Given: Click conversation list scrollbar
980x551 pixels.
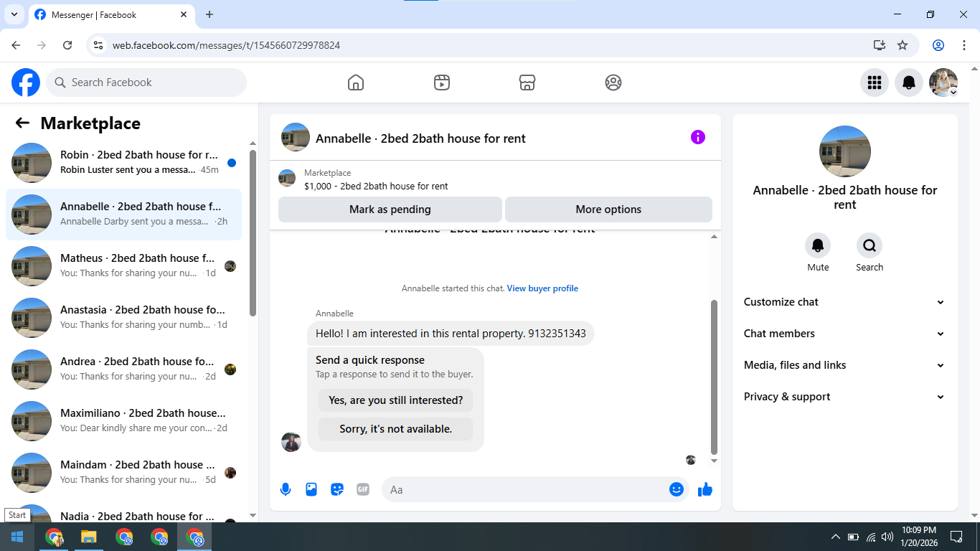Looking at the screenshot, I should pyautogui.click(x=253, y=233).
